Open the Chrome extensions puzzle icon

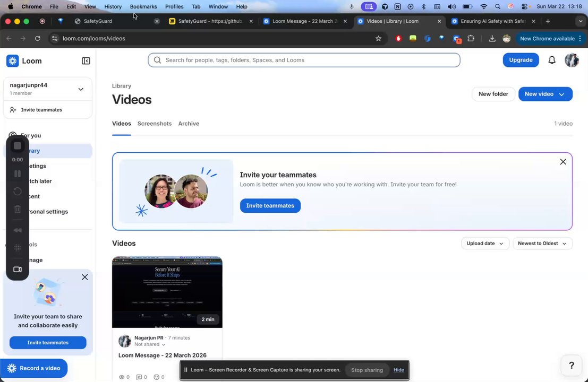(x=471, y=38)
